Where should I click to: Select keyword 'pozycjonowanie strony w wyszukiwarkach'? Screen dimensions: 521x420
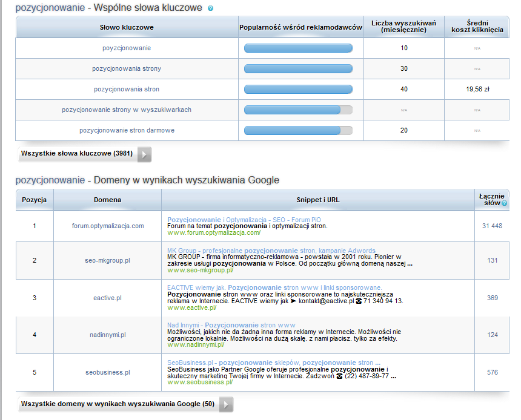coord(127,110)
